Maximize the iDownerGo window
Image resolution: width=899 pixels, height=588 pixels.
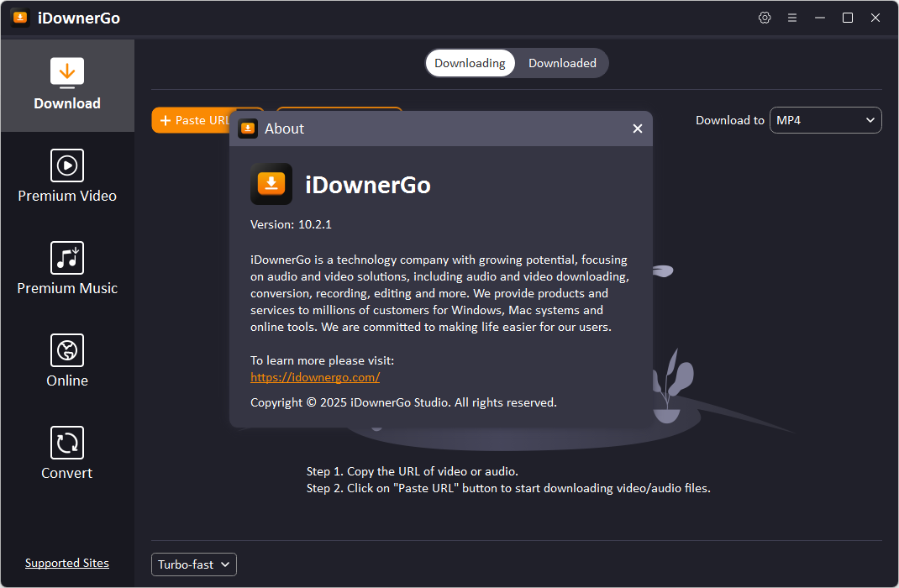847,18
